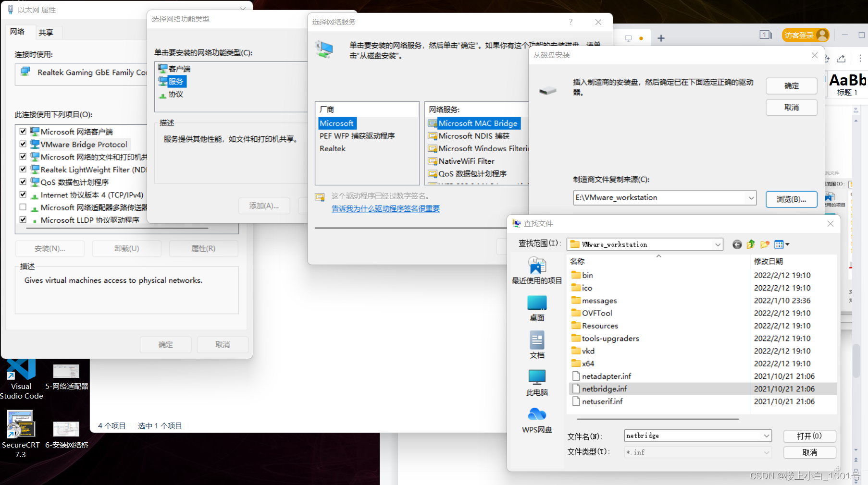The image size is (868, 485).
Task: Click 取消 in 从磁盘安装 dialog
Action: [792, 108]
